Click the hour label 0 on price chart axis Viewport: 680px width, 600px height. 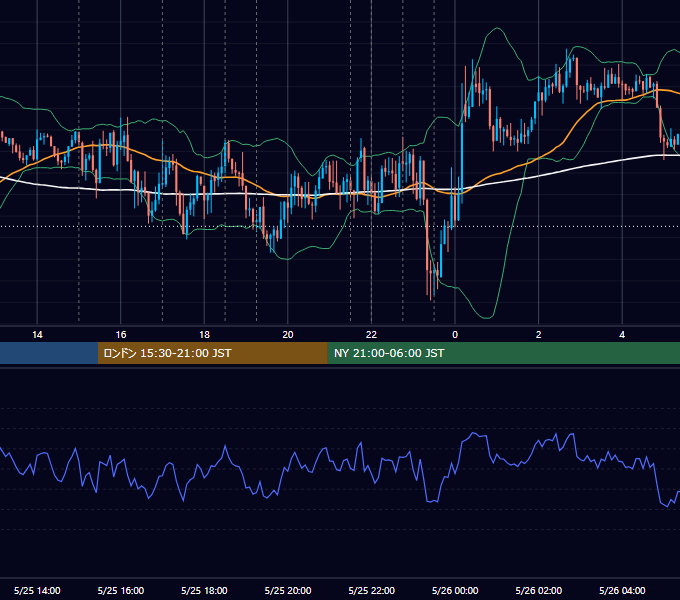[455, 335]
